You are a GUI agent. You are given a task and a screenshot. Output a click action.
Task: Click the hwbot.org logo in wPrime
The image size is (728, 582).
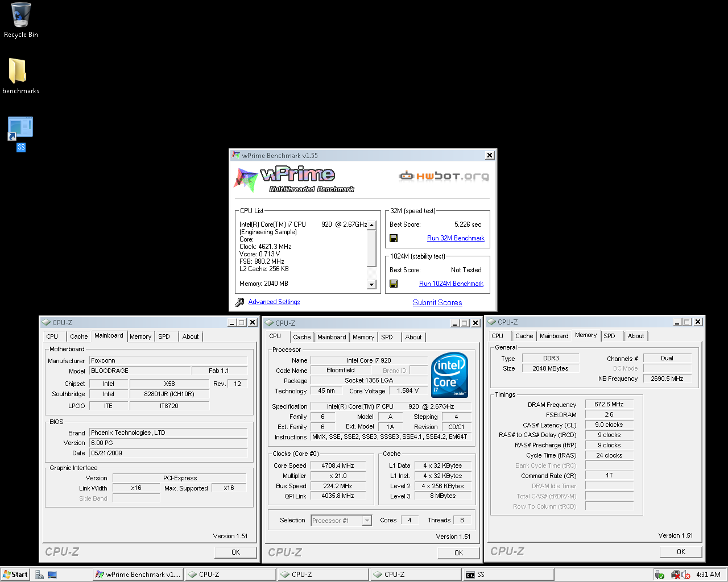coord(444,176)
